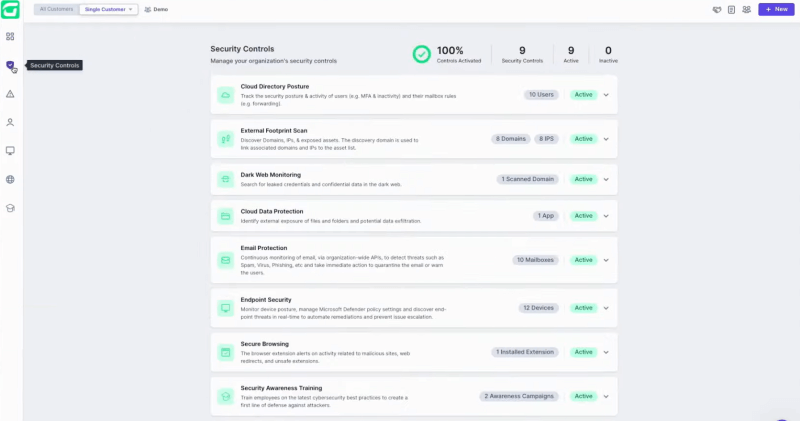This screenshot has height=421, width=800.
Task: Click the green 100% checkmark circle
Action: pyautogui.click(x=421, y=54)
